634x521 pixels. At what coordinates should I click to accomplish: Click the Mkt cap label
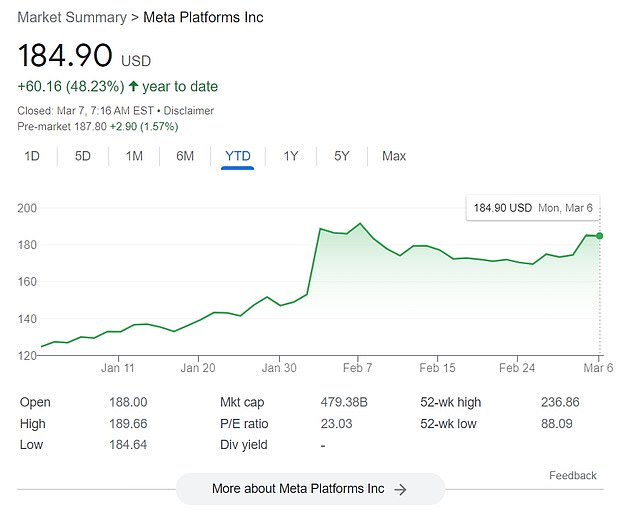(x=242, y=402)
